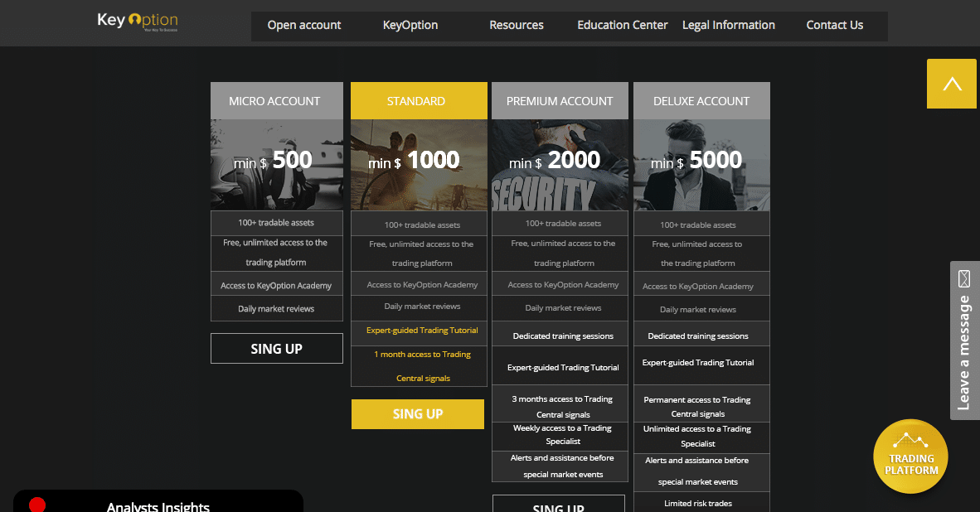The height and width of the screenshot is (512, 980).
Task: Click Standard's "Access to KeyOption Academy" row
Action: point(419,284)
